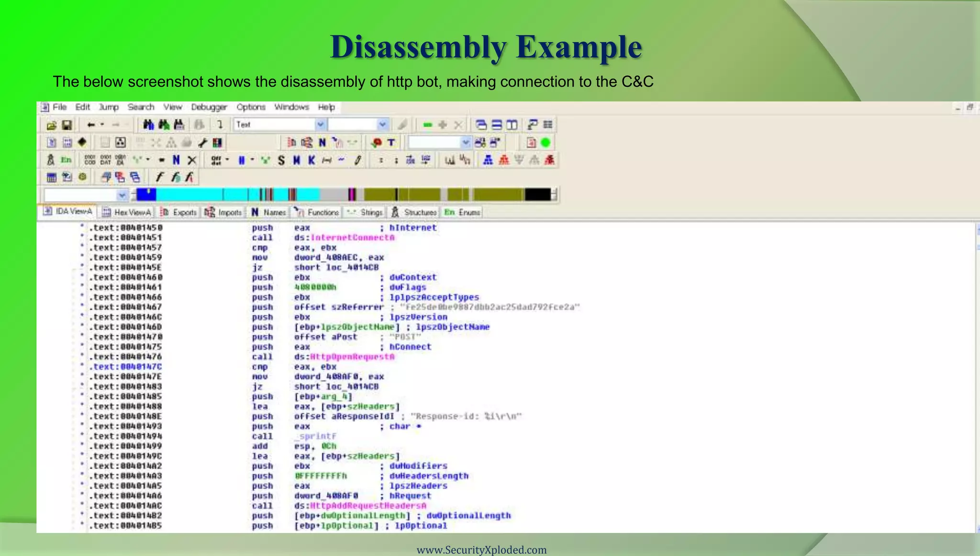The width and height of the screenshot is (980, 556).
Task: Click the italic f function icon
Action: click(160, 177)
